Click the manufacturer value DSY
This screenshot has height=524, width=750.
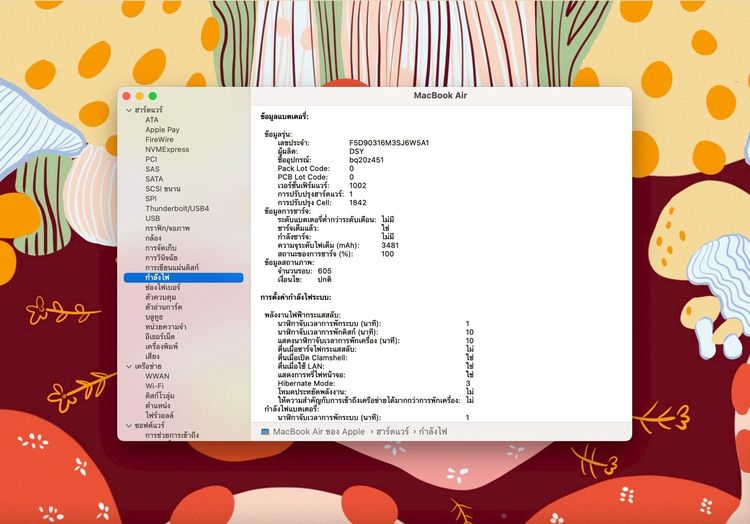coord(356,151)
